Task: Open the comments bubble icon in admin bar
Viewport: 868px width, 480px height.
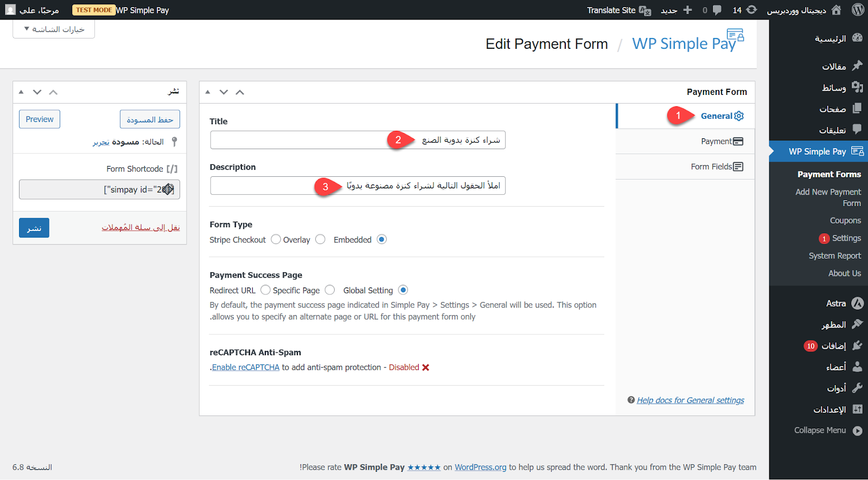Action: pyautogui.click(x=717, y=10)
